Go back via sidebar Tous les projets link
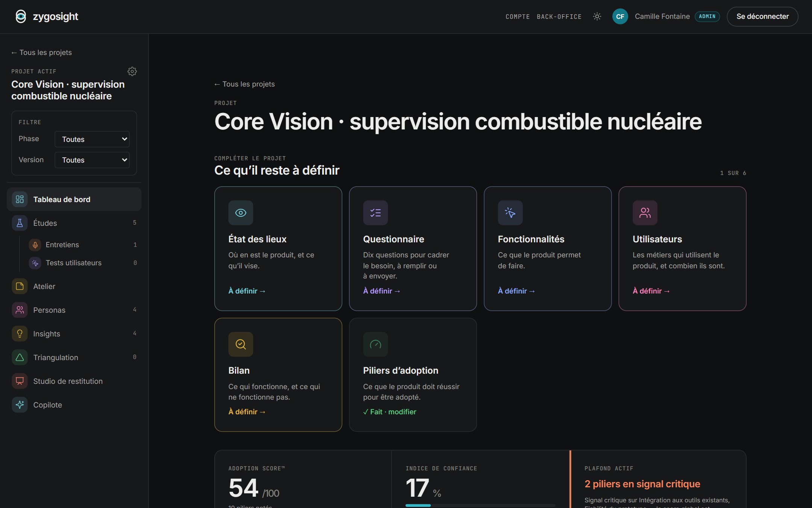 tap(41, 53)
